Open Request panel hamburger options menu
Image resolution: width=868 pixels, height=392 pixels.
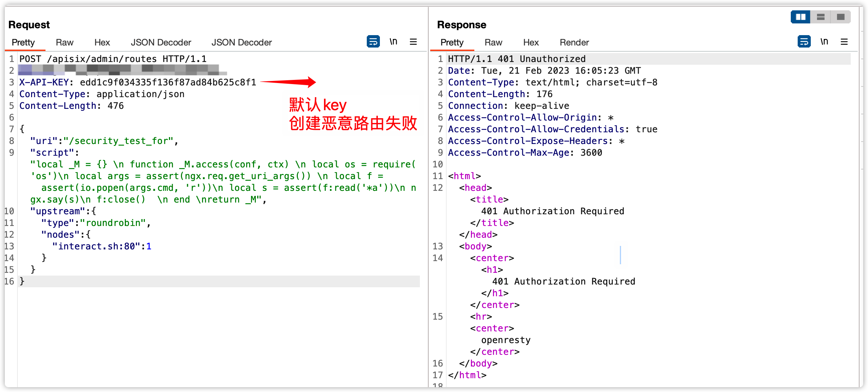point(413,42)
